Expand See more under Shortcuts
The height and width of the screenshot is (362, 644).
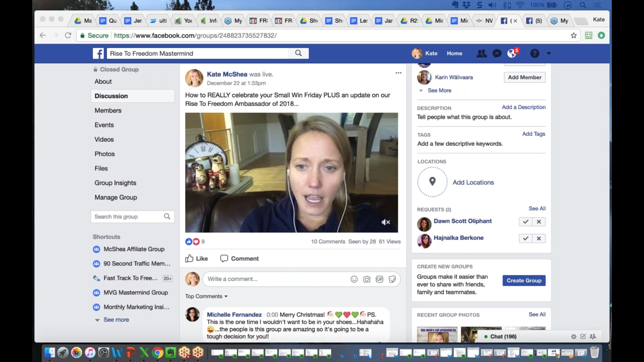(116, 320)
